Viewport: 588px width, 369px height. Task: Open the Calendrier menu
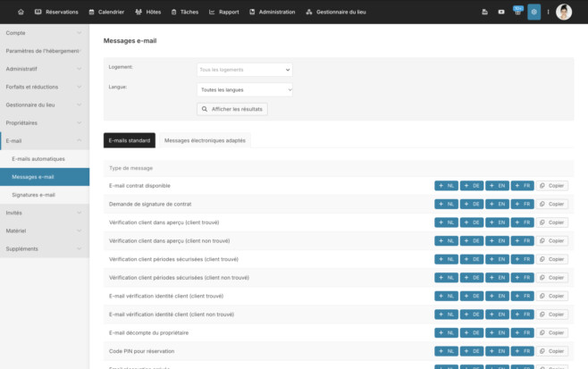click(106, 12)
